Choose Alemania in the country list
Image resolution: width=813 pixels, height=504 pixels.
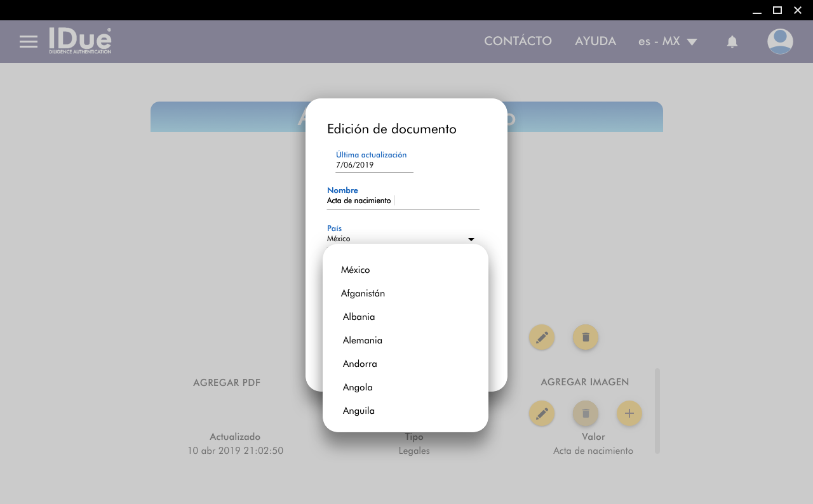pyautogui.click(x=362, y=340)
